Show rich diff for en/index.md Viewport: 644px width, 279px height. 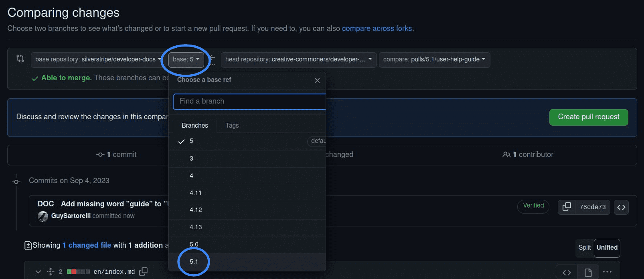(588, 273)
